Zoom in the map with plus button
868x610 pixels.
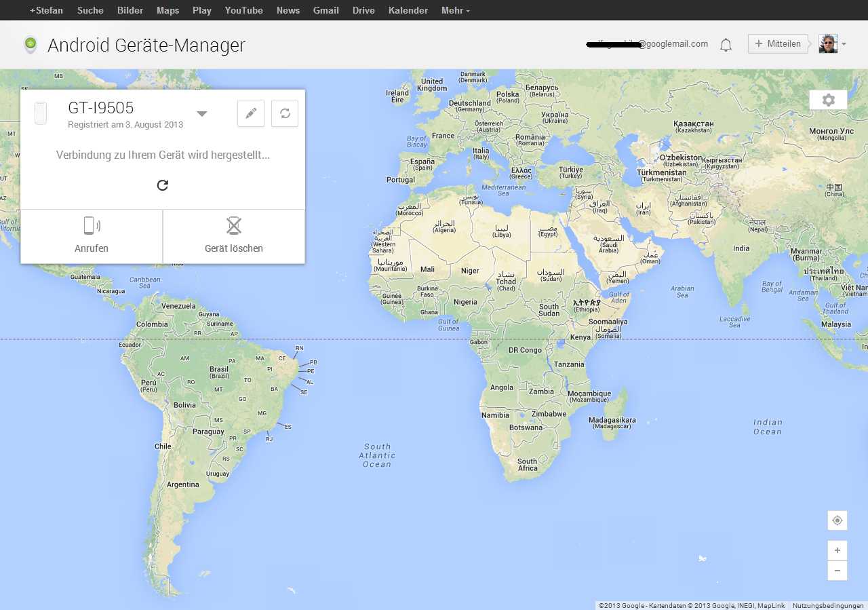click(x=837, y=550)
